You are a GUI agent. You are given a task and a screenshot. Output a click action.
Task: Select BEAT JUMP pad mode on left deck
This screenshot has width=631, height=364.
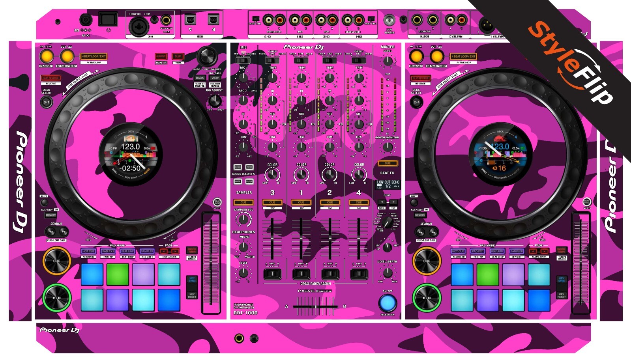pos(127,251)
